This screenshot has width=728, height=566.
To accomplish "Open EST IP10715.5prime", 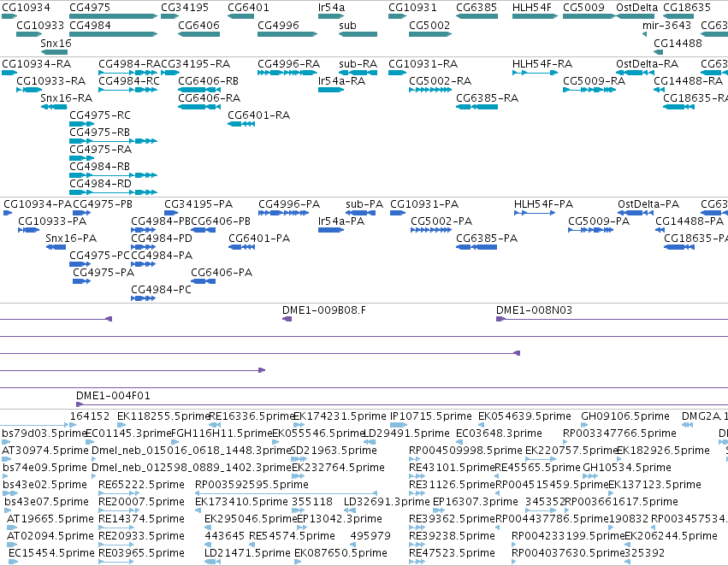I will pos(431,416).
